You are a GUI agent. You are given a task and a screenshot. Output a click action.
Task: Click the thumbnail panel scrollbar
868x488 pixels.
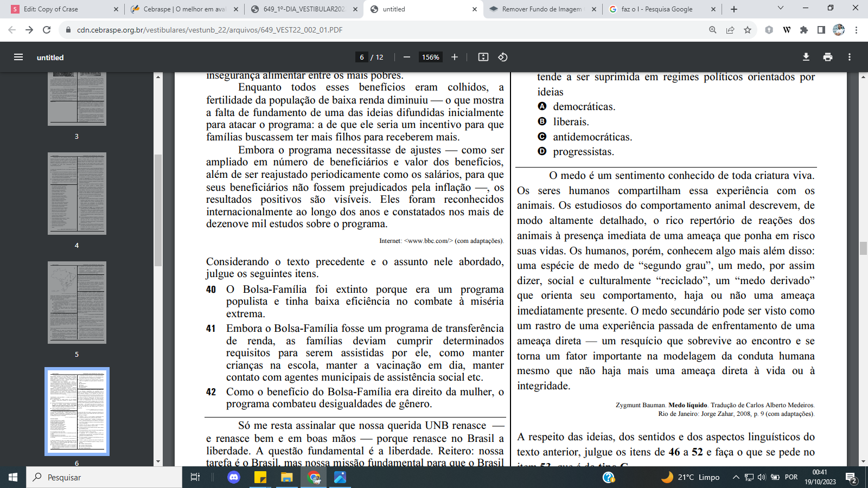[158, 210]
